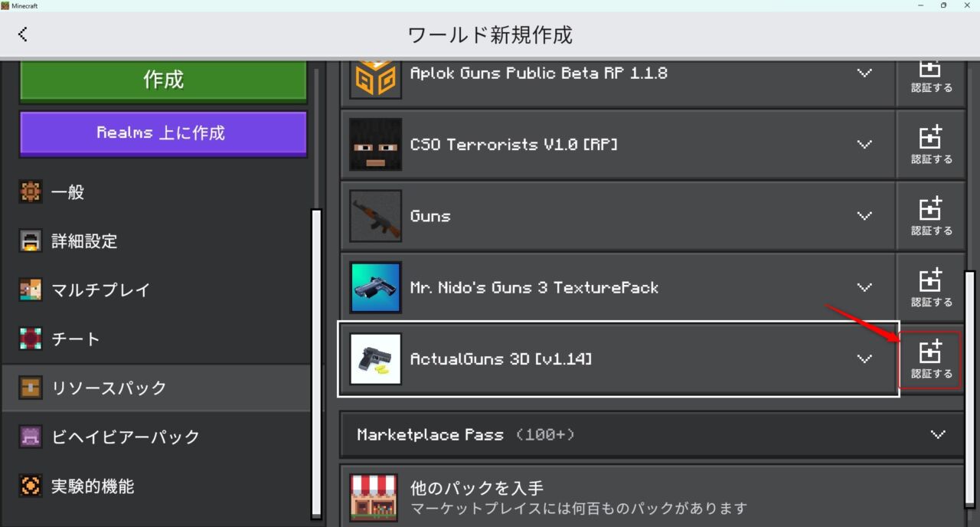Click the マルチプレイ multiplayer icon
Viewport: 980px width, 527px height.
click(31, 290)
